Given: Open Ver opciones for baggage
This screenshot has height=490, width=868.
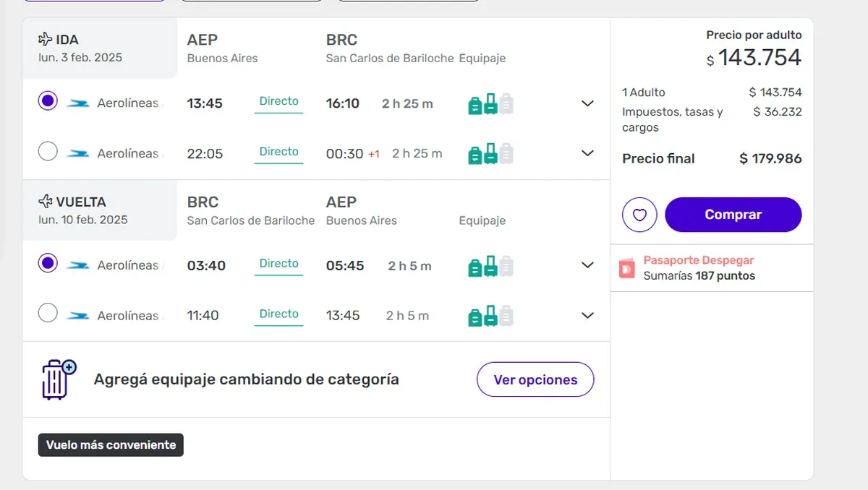Looking at the screenshot, I should [535, 379].
